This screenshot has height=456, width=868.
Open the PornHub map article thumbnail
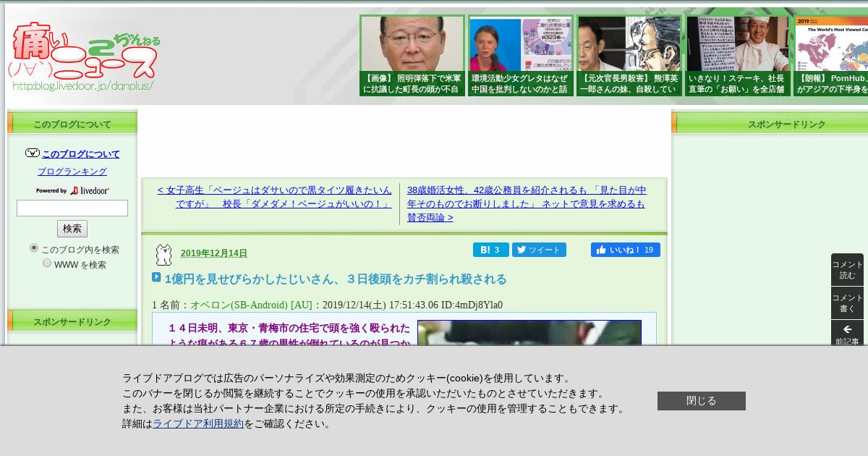pyautogui.click(x=830, y=56)
